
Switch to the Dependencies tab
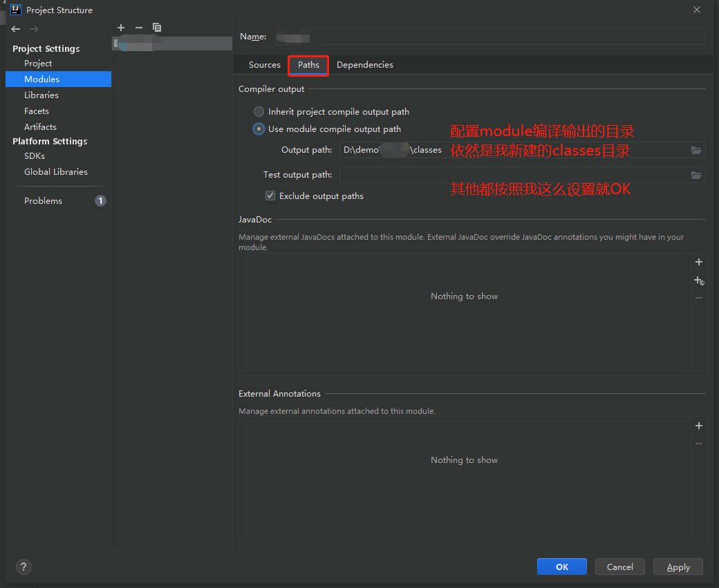pyautogui.click(x=365, y=65)
